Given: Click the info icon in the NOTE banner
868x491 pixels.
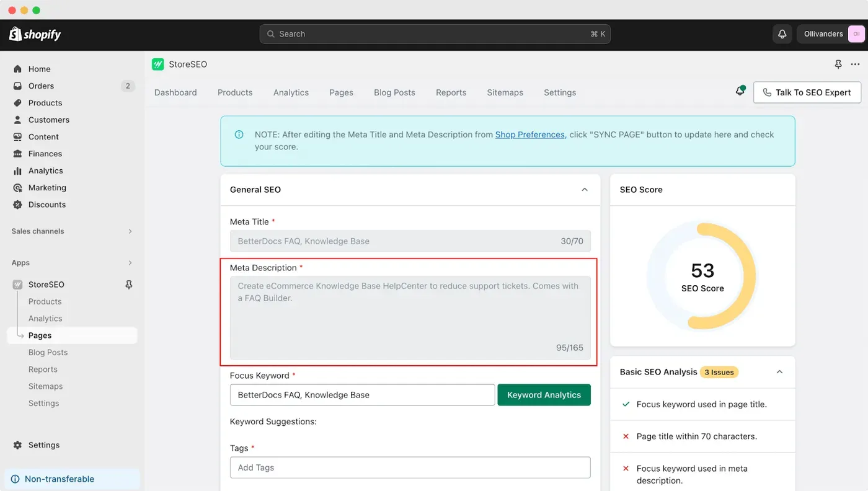Looking at the screenshot, I should (239, 135).
